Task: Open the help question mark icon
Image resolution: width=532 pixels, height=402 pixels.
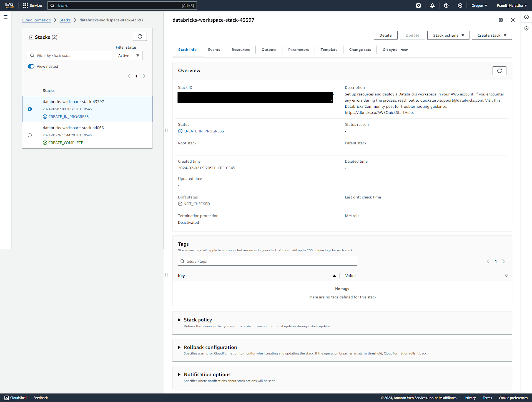Action: (x=446, y=5)
